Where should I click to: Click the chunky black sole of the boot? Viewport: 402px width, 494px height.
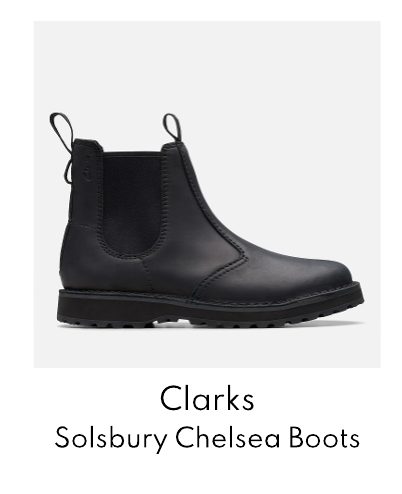coord(210,308)
